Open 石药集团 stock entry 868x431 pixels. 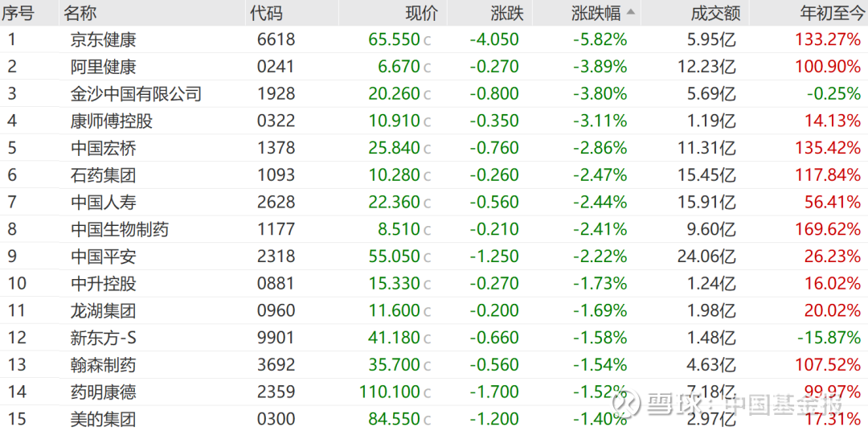point(103,175)
